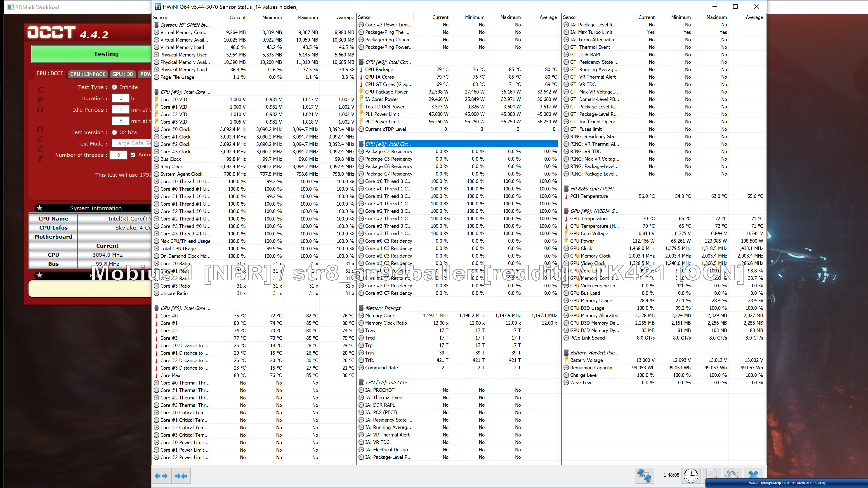The width and height of the screenshot is (868, 488).
Task: Click the chip icon beside System: HP OMEN
Action: [156, 25]
